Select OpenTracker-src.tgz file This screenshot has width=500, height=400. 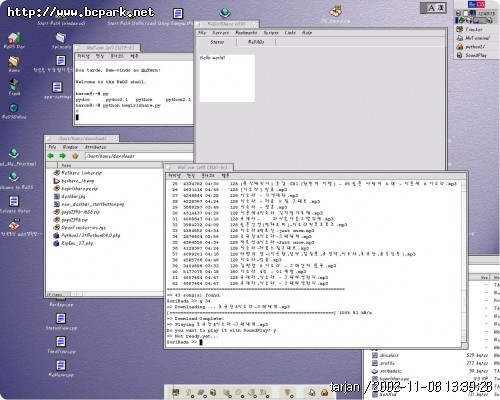(x=80, y=227)
